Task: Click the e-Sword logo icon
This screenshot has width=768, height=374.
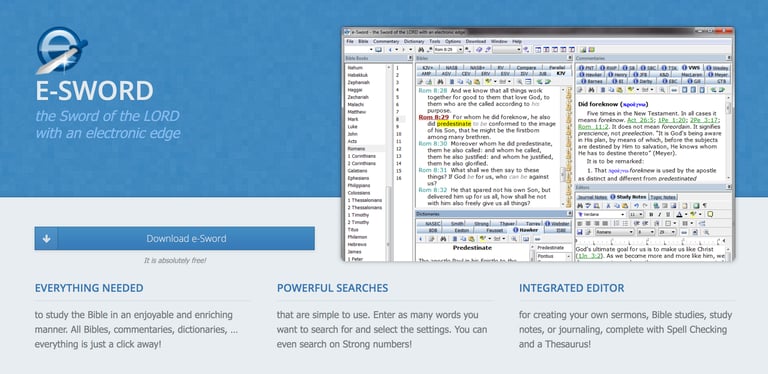Action: [x=62, y=50]
